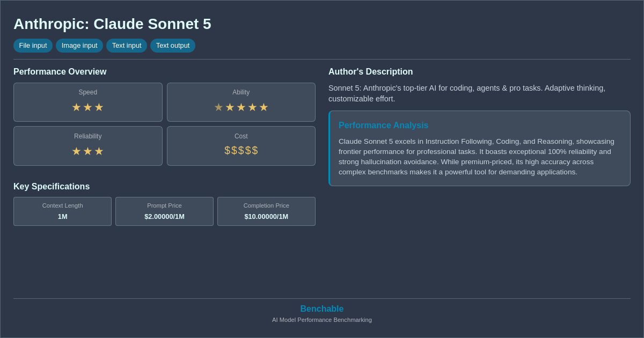Open the Benchable footer link
This screenshot has height=338, width=644.
pyautogui.click(x=322, y=309)
